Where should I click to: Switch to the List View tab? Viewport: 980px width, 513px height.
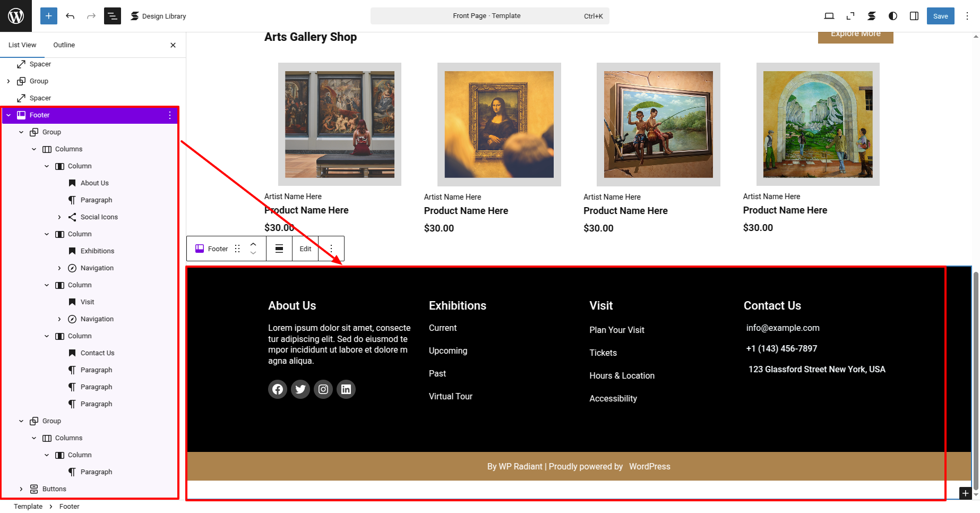(x=22, y=45)
